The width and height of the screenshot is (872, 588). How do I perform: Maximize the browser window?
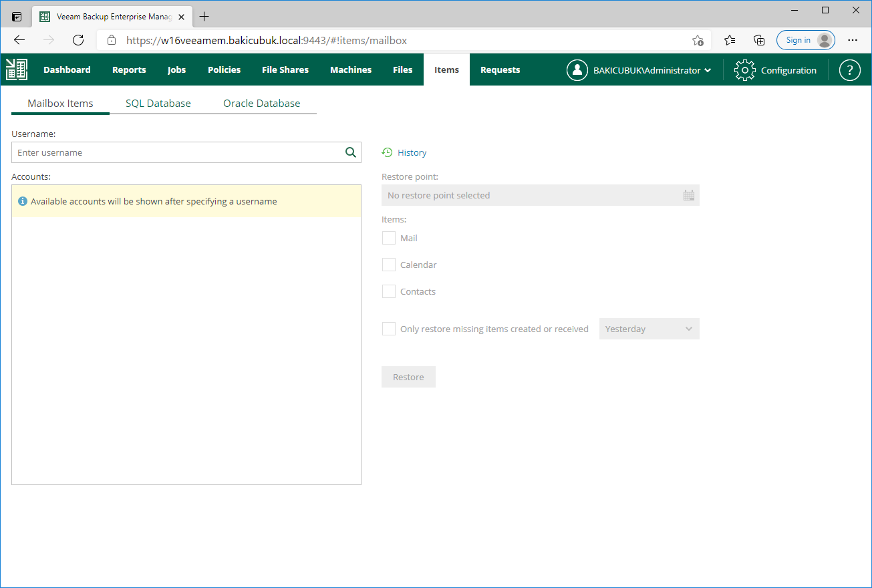coord(825,10)
